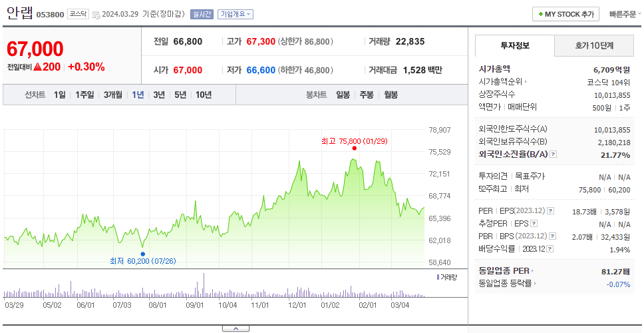This screenshot has height=333, width=644.
Task: Expand the 빠른주문 dropdown
Action: tap(625, 15)
